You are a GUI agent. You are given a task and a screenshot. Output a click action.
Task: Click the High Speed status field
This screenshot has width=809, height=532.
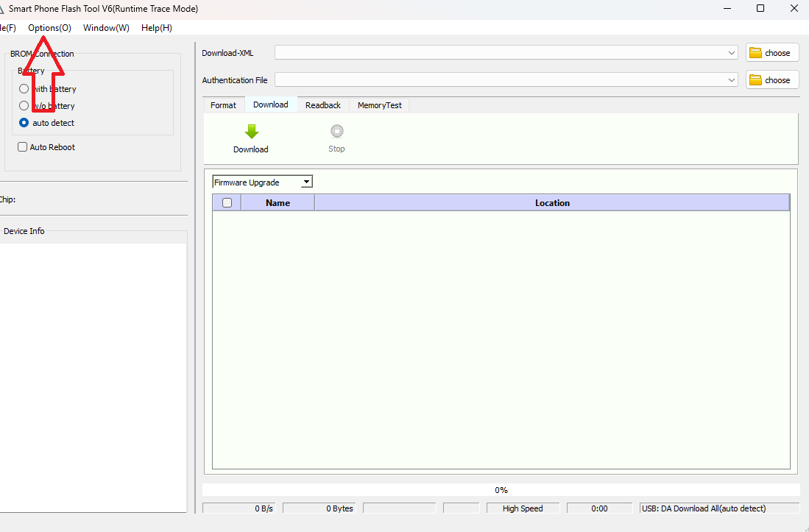click(x=523, y=508)
